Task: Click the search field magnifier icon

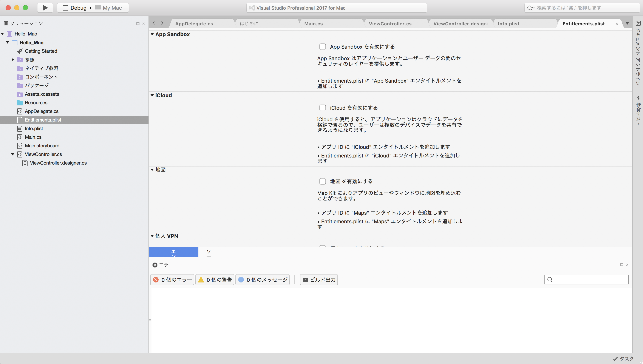Action: pos(530,8)
